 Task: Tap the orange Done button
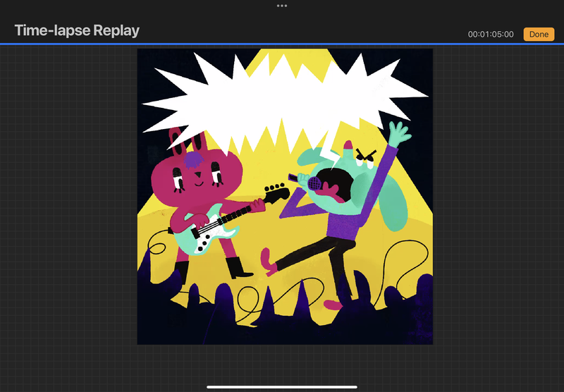tap(539, 34)
